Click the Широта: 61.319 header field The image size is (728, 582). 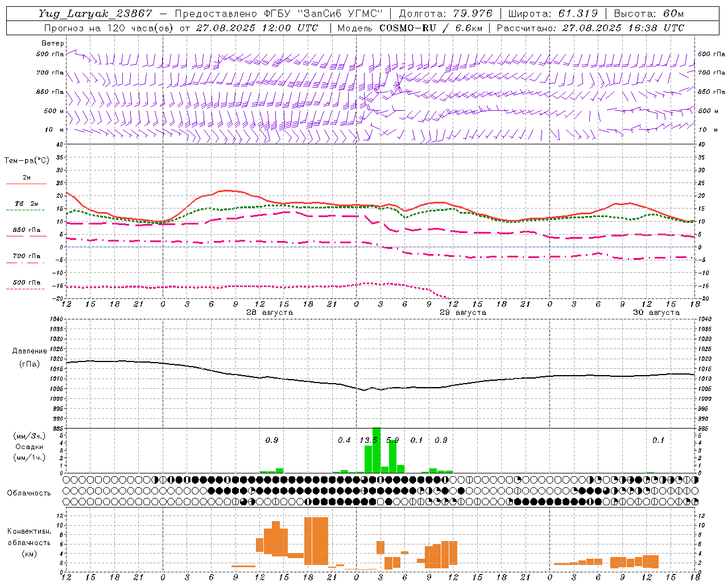click(x=552, y=14)
